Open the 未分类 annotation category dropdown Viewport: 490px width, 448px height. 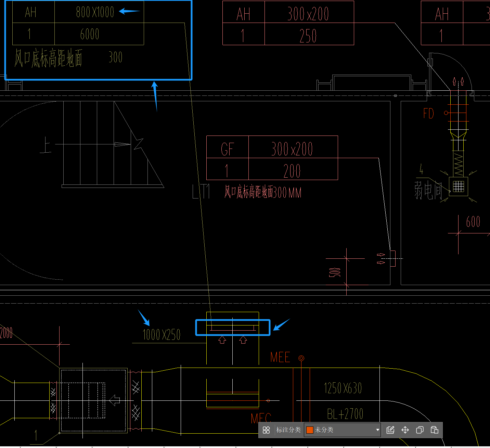point(342,430)
